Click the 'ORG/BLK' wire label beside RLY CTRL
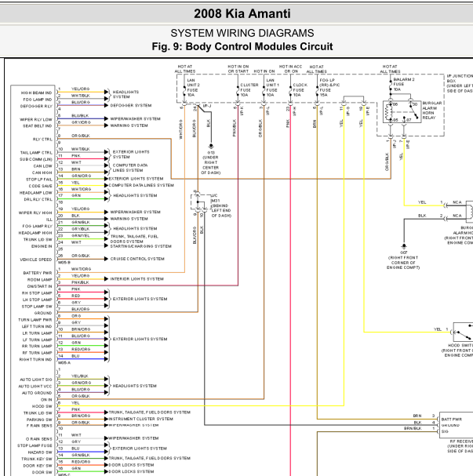Image resolution: width=473 pixels, height=476 pixels. click(81, 136)
